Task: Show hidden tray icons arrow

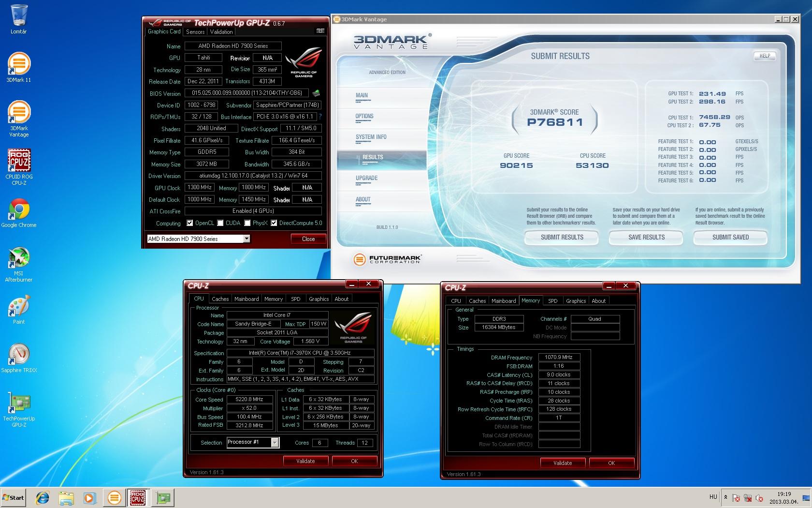Action: [x=725, y=497]
